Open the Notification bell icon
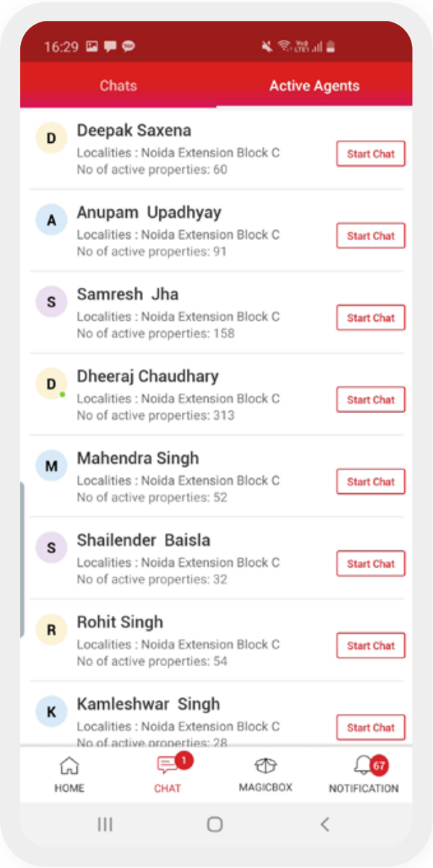This screenshot has width=433, height=868. coord(364,766)
